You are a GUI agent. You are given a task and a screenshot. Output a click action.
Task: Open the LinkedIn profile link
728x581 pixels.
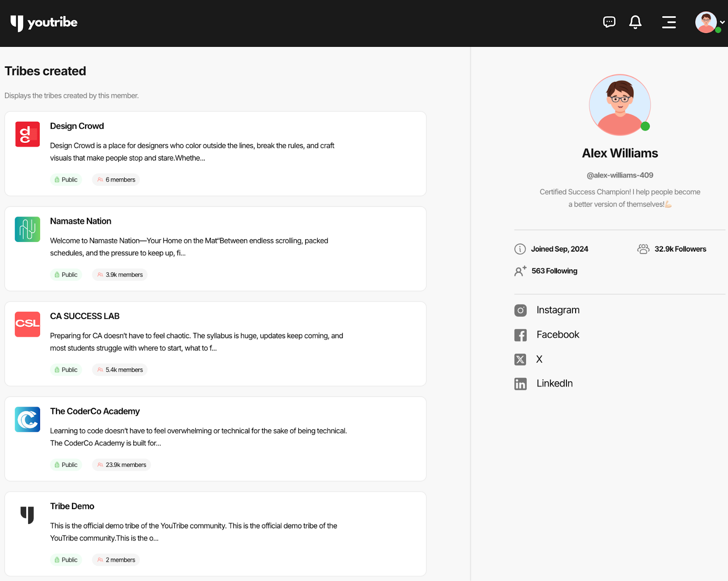(x=554, y=384)
